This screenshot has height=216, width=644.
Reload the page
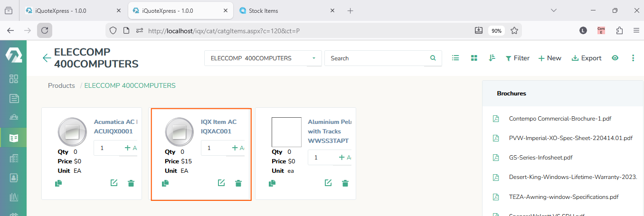click(45, 30)
